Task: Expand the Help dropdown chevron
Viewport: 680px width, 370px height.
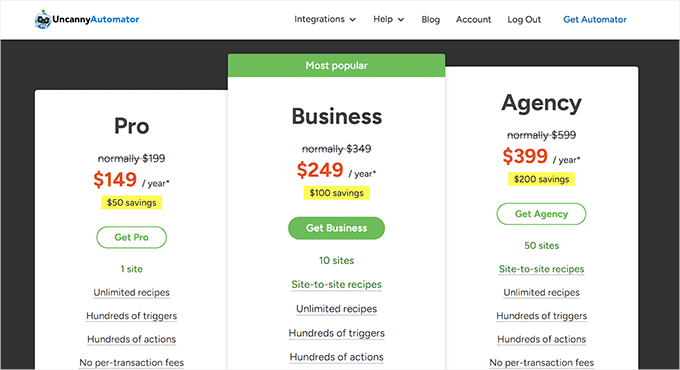Action: pos(401,20)
